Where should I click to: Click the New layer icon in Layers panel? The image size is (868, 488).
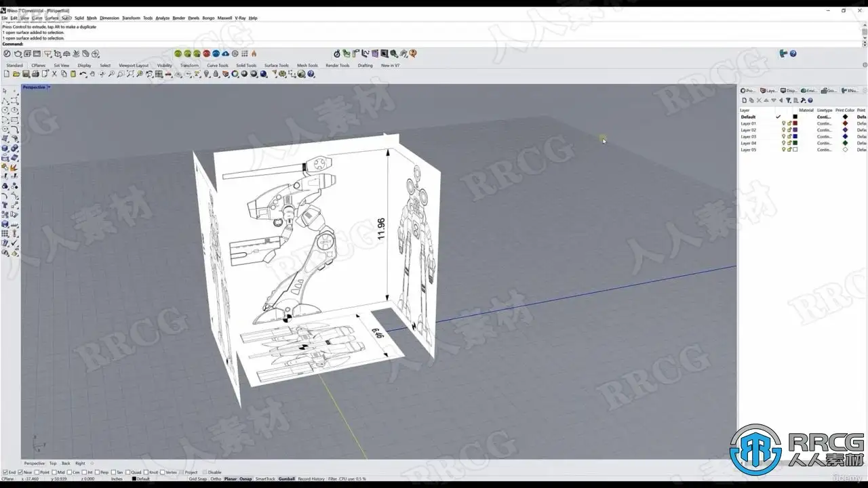click(x=744, y=100)
